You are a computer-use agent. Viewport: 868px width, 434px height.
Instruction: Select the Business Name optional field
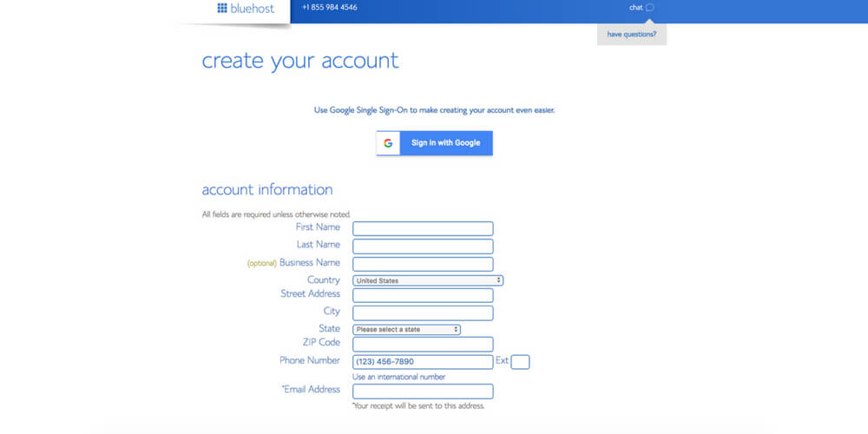pyautogui.click(x=423, y=264)
